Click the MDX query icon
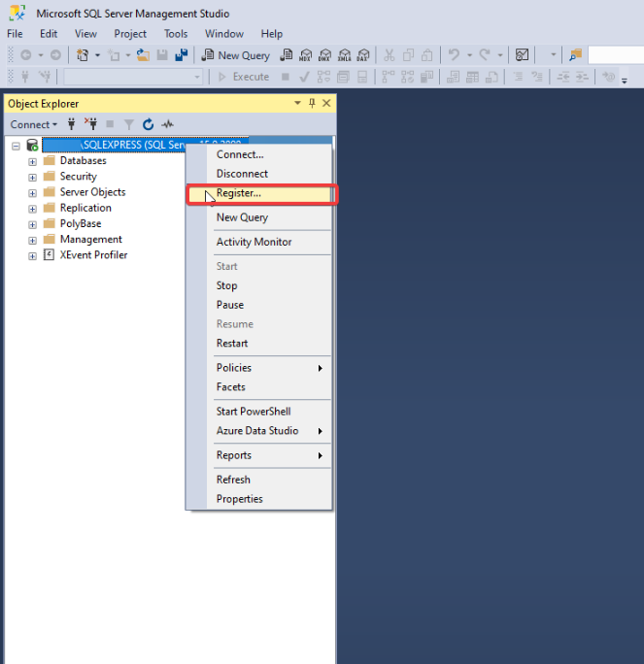Screen dimensions: 644x664 [305, 55]
